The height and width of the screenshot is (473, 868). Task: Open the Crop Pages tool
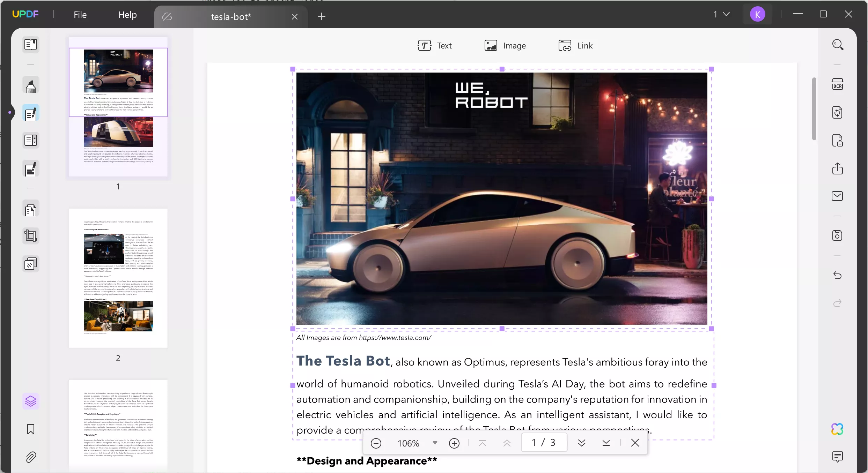[x=31, y=236]
